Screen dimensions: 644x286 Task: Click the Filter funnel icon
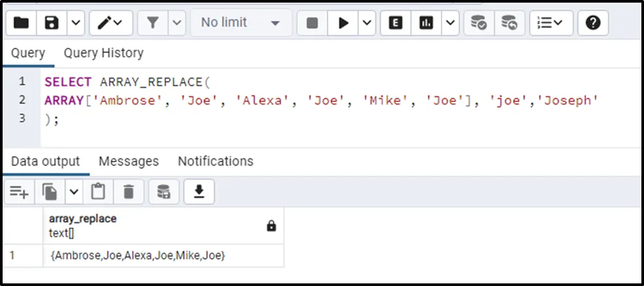pos(153,23)
